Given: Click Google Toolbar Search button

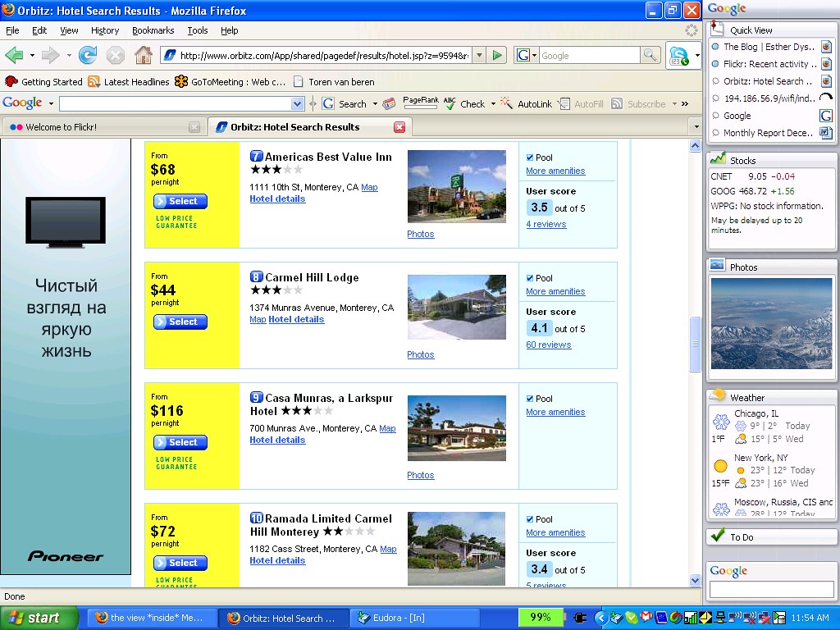Looking at the screenshot, I should [345, 104].
